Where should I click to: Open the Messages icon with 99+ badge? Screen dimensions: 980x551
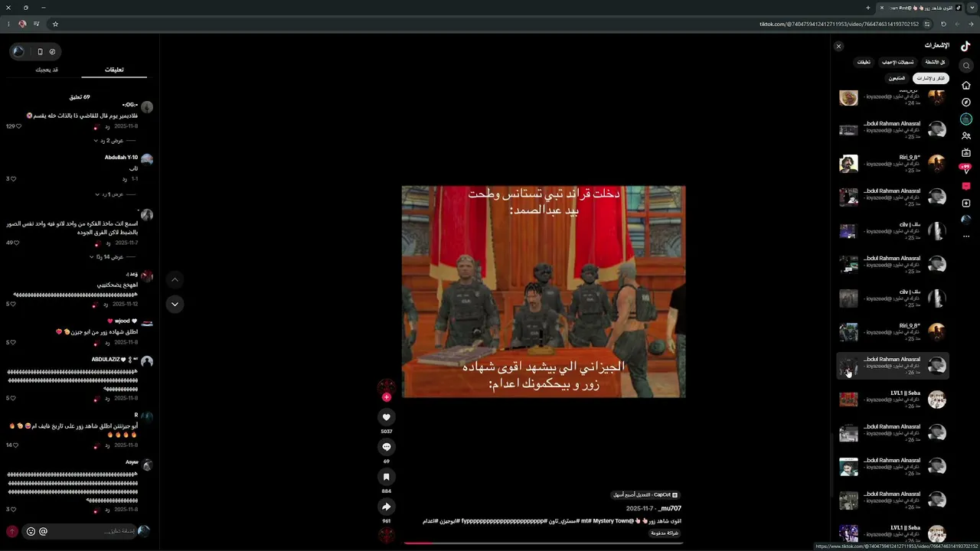(x=966, y=168)
